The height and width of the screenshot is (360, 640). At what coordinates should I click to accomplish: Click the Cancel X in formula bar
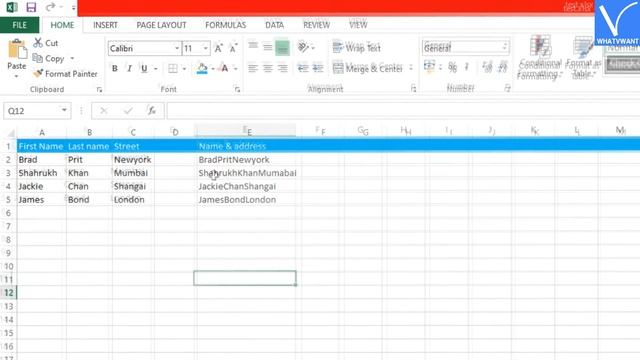(x=104, y=111)
